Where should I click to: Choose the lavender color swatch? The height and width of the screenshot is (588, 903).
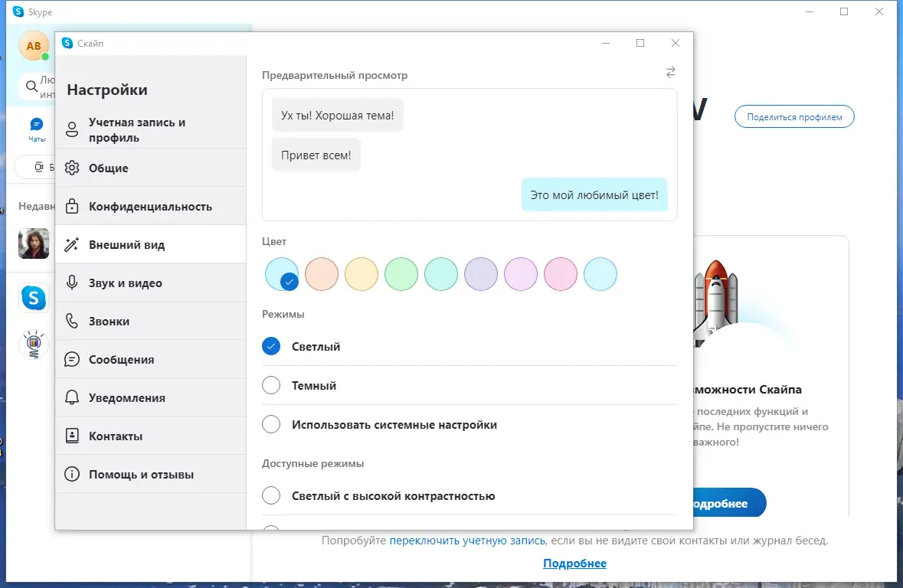[481, 274]
